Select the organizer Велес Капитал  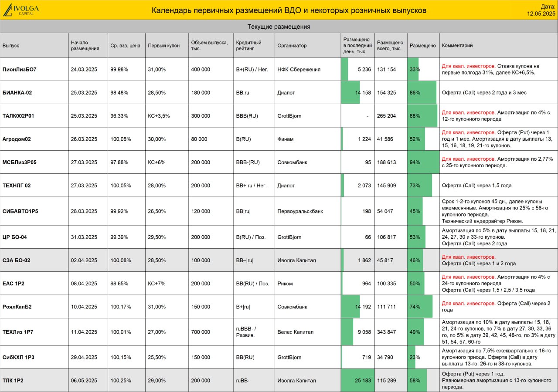pyautogui.click(x=295, y=332)
